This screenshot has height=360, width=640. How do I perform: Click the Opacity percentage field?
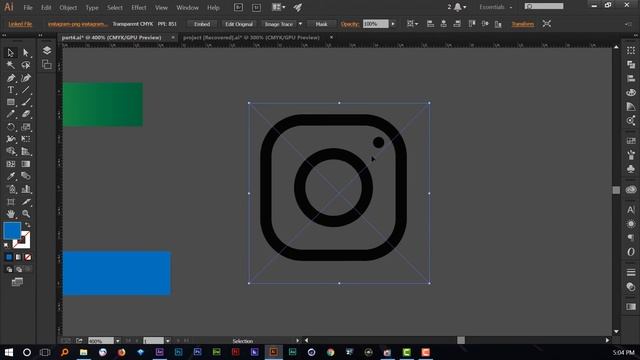(376, 24)
